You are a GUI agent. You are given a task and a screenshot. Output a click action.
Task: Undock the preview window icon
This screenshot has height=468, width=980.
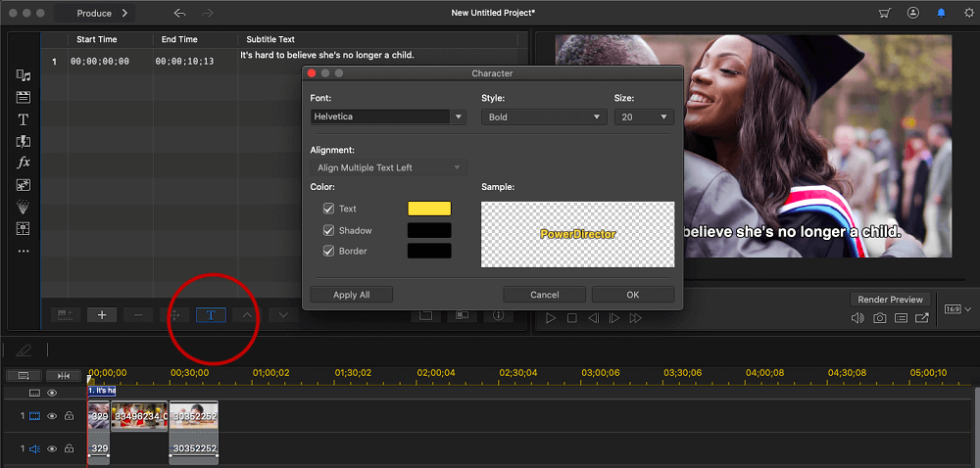[922, 318]
